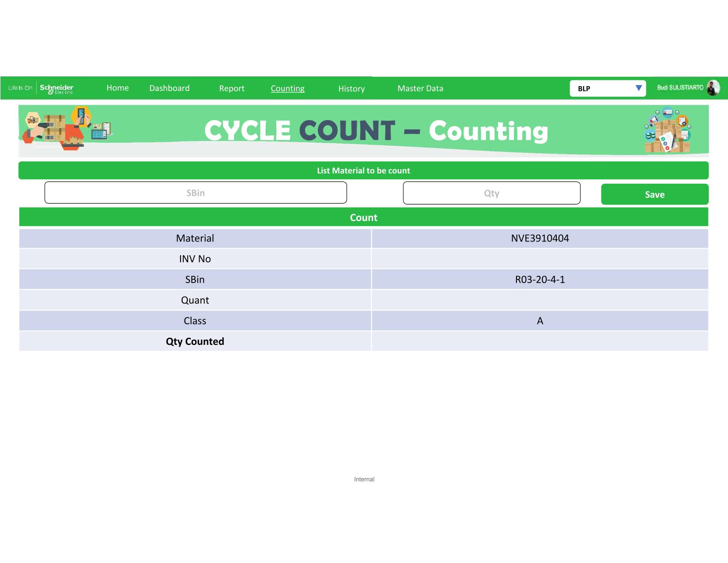Open the Dashboard menu item

coord(170,88)
